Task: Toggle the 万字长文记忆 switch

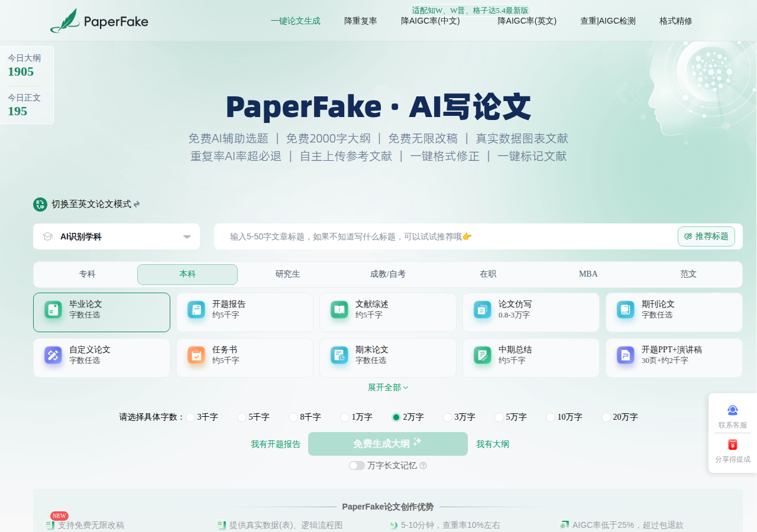Action: (x=357, y=466)
